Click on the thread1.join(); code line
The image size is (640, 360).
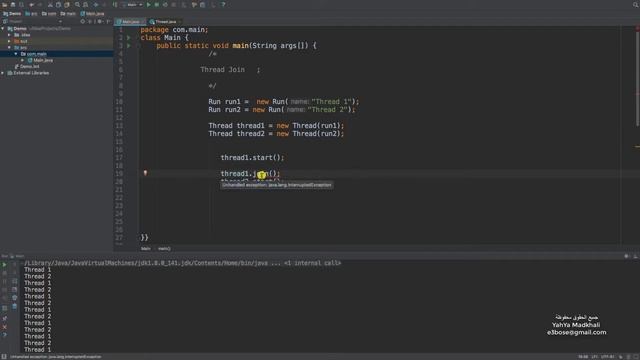pyautogui.click(x=250, y=173)
